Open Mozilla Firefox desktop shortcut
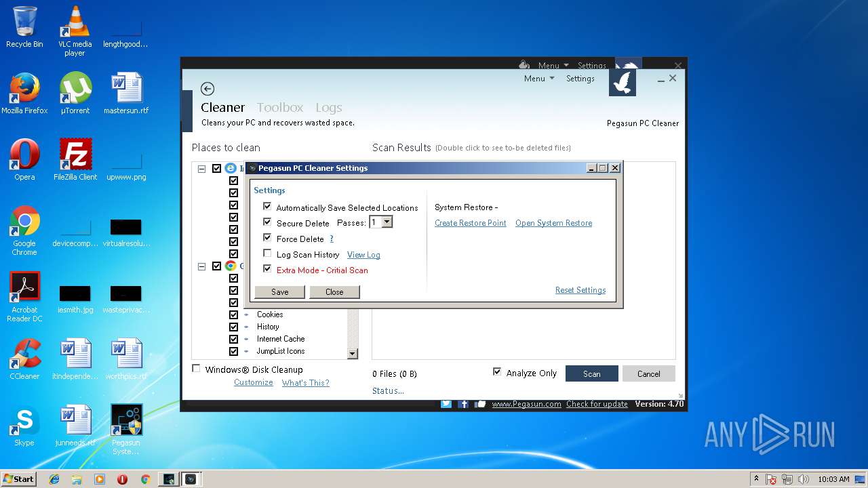The height and width of the screenshot is (488, 868). coord(24,94)
